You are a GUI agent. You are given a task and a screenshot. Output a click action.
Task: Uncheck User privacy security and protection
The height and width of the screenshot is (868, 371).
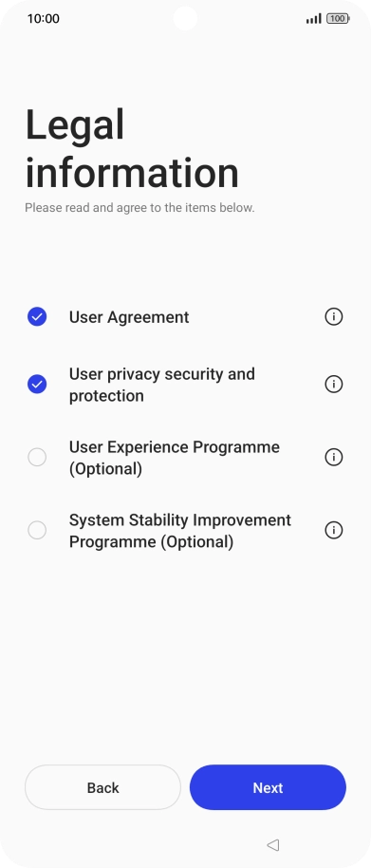[37, 385]
